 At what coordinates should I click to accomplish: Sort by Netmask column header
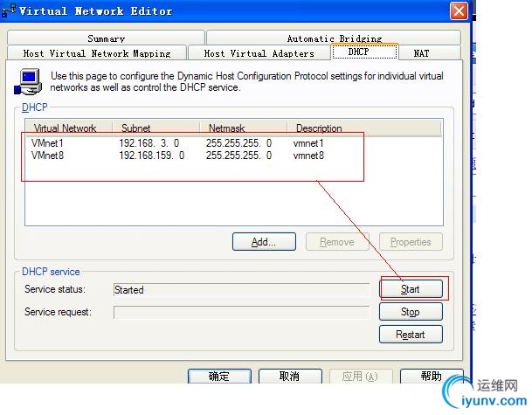pos(244,128)
